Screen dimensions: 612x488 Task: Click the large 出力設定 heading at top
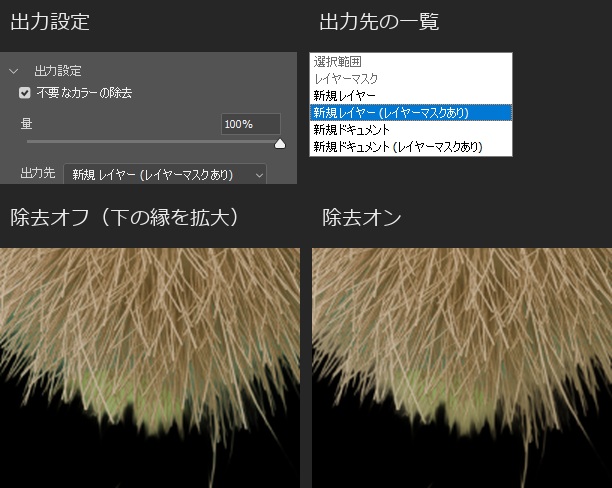pyautogui.click(x=50, y=21)
